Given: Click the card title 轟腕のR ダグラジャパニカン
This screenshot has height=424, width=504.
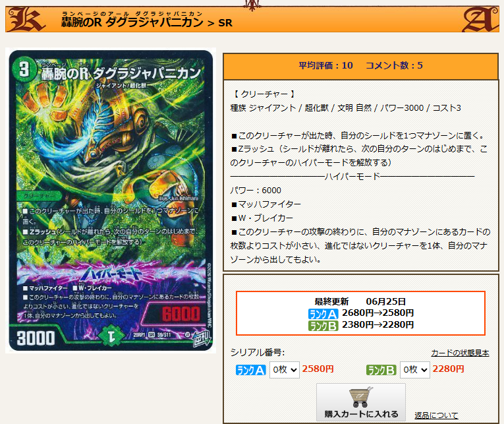Looking at the screenshot, I should 132,22.
